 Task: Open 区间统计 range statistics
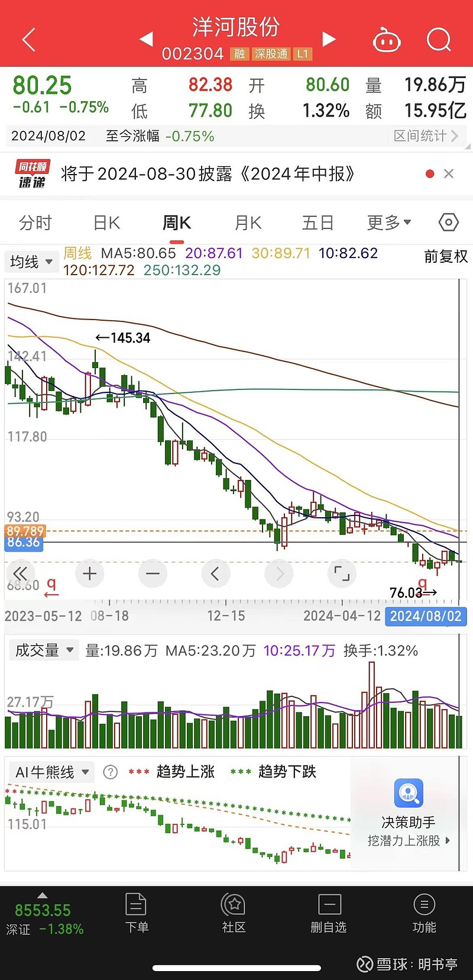coord(426,136)
